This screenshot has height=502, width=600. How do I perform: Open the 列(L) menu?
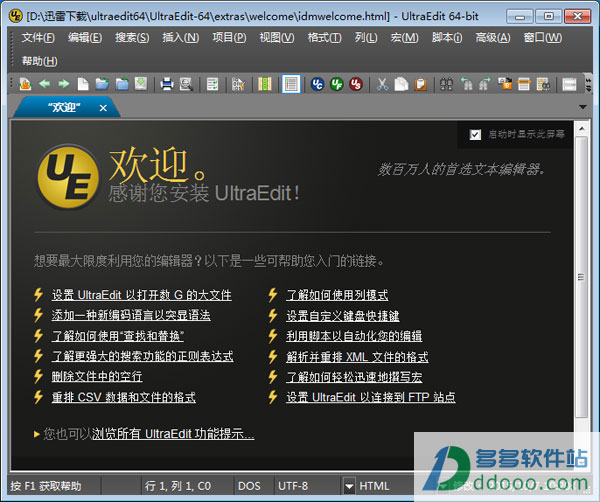click(x=366, y=37)
